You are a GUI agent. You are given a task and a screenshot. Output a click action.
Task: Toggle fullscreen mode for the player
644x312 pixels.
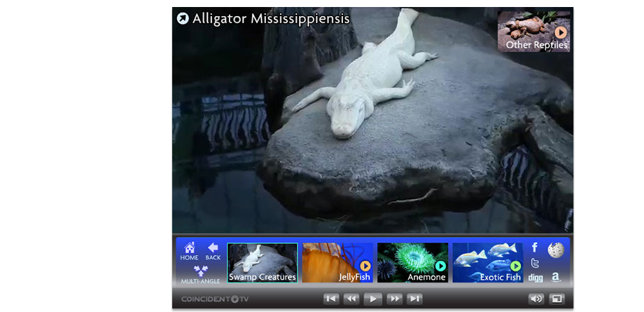click(x=556, y=299)
